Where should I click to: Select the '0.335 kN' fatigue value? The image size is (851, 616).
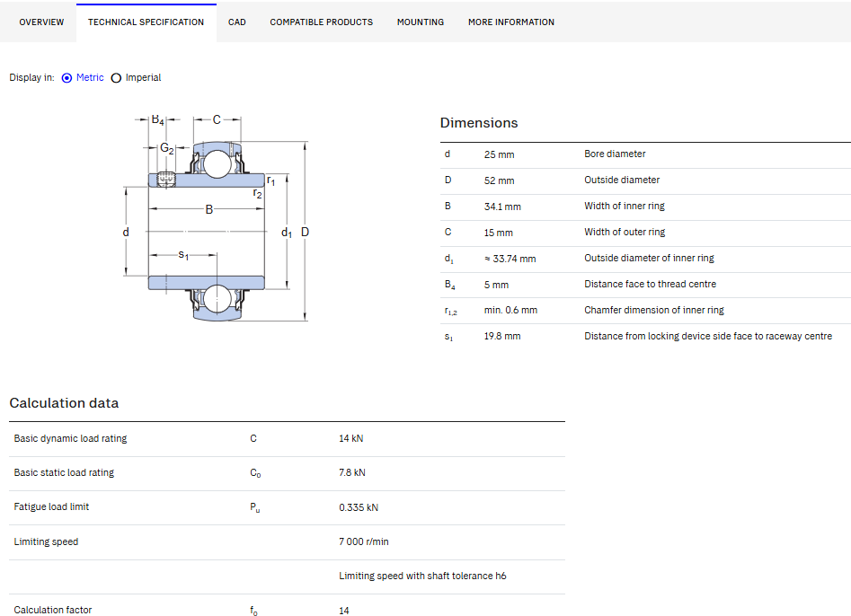click(359, 507)
